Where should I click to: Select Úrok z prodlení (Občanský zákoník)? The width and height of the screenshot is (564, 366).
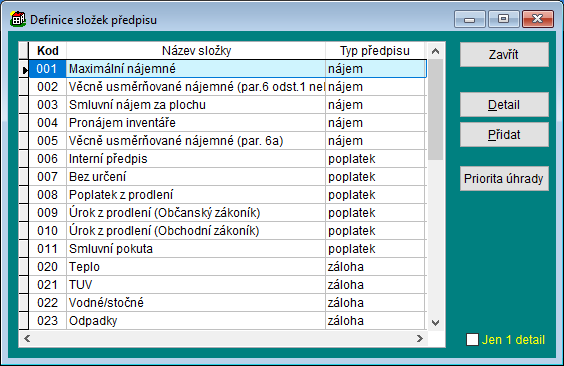tap(227, 212)
